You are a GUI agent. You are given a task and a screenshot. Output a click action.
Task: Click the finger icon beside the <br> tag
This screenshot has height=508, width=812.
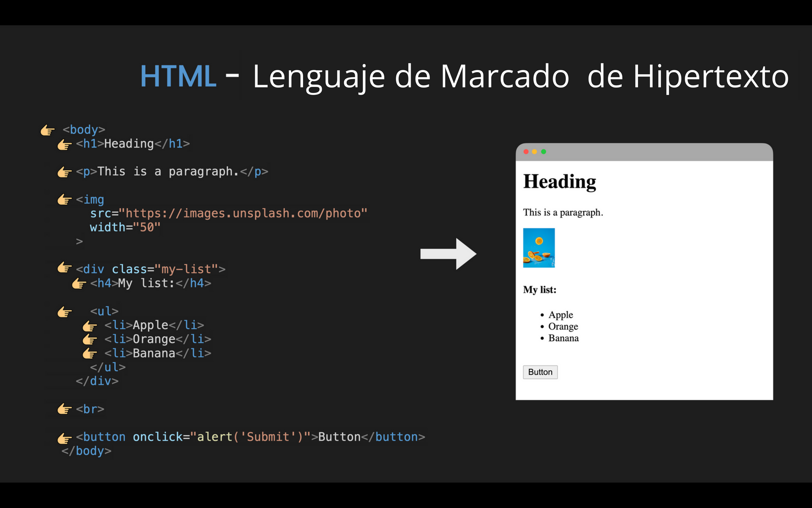point(65,408)
